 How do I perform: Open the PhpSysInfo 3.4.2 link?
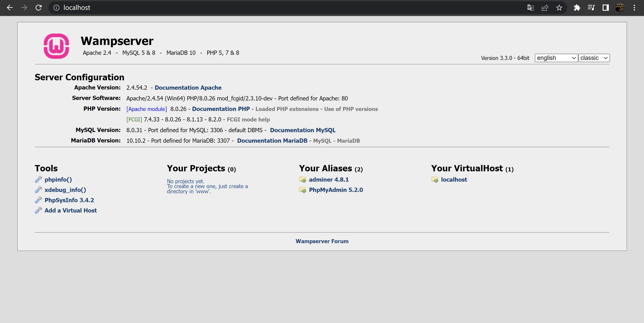69,200
